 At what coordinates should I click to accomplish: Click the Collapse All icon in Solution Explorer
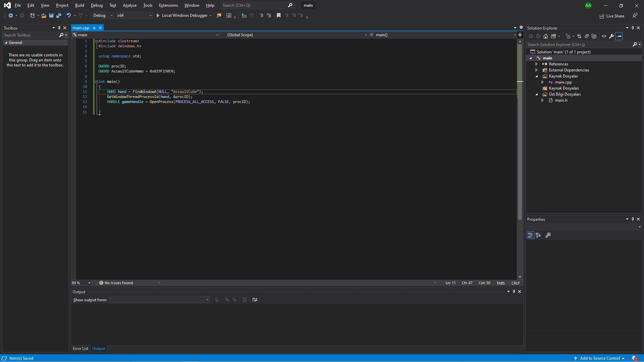pyautogui.click(x=587, y=36)
